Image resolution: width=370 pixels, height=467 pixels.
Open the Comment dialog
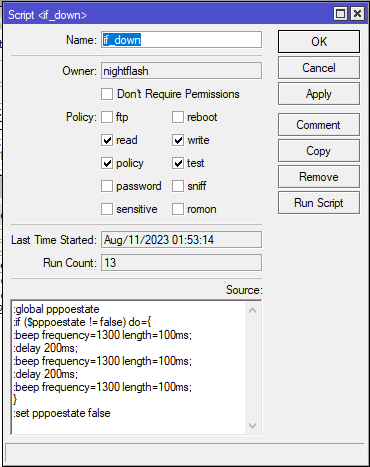tap(319, 125)
